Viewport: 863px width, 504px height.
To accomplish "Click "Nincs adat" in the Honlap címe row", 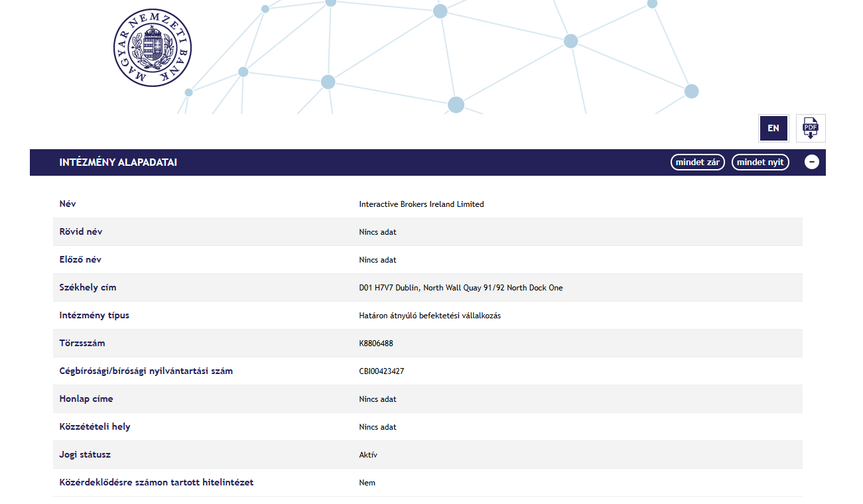I will (377, 399).
